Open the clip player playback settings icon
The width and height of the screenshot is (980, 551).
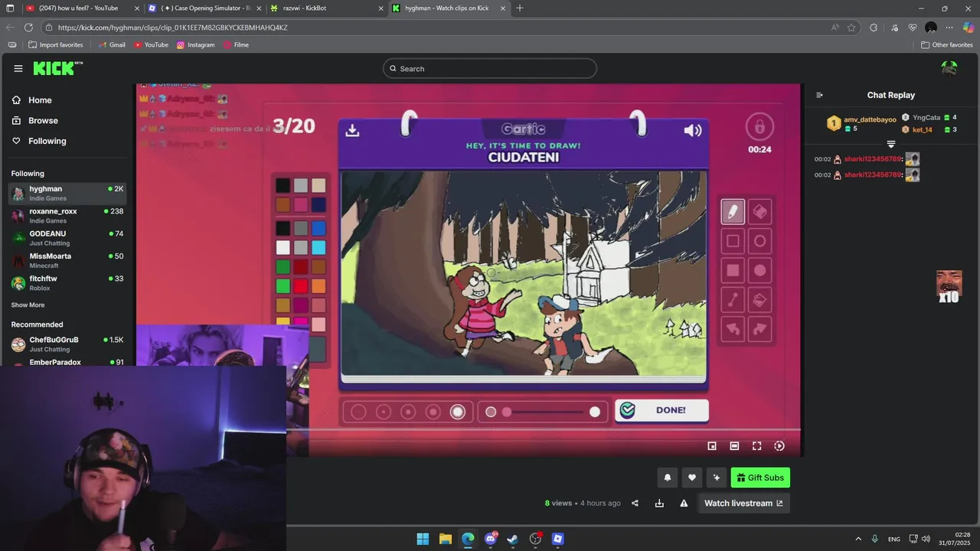pyautogui.click(x=779, y=446)
